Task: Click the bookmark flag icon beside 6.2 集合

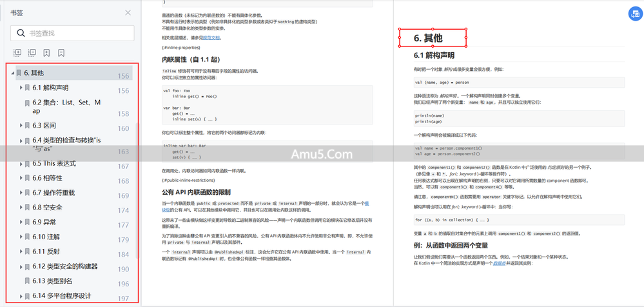Action: (27, 103)
